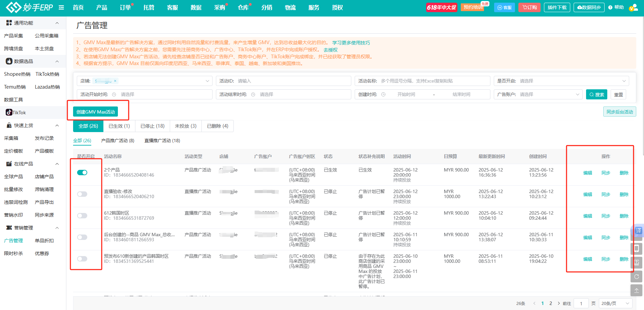Screen dimensions: 644x310
Task: Open the 仓库 top menu
Action: pos(243,7)
